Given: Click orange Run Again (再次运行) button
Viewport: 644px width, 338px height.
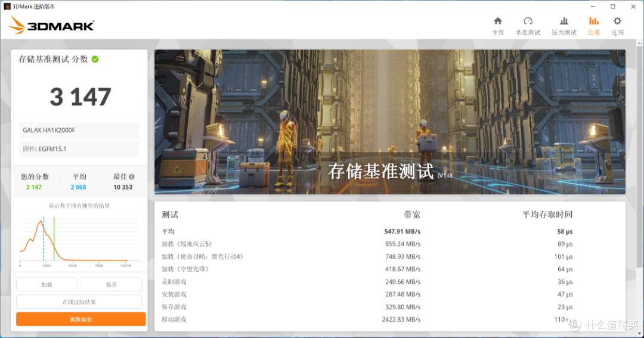Looking at the screenshot, I should (81, 319).
